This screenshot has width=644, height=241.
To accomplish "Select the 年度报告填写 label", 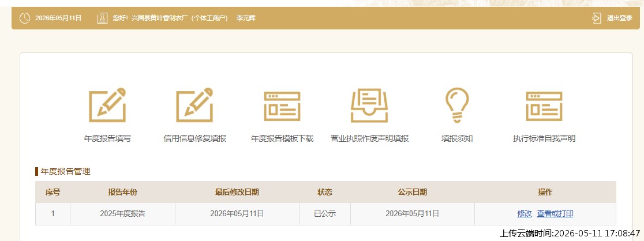I will [x=107, y=138].
